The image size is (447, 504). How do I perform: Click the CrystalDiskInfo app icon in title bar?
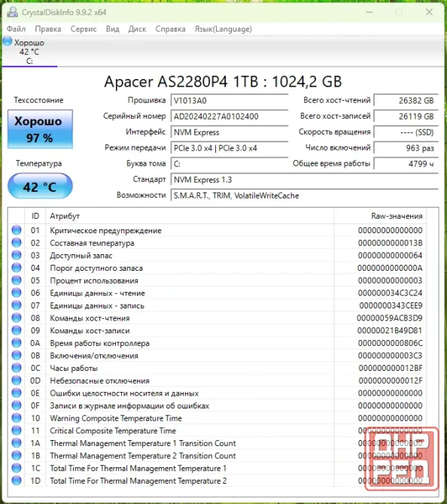(x=13, y=12)
